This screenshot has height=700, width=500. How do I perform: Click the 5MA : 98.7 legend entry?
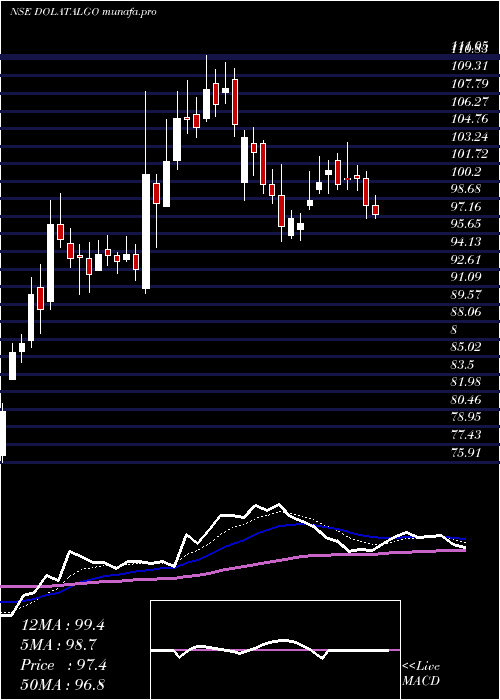[59, 645]
